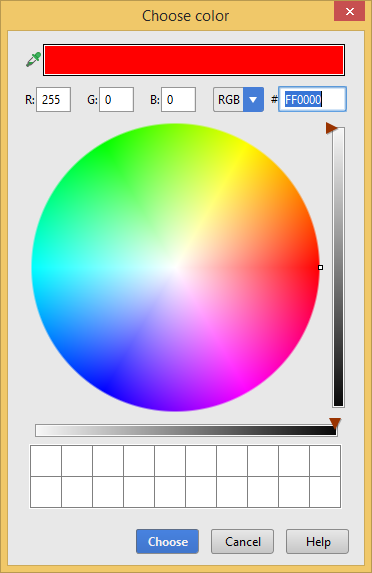
Task: Select the white center of color wheel
Action: (176, 267)
